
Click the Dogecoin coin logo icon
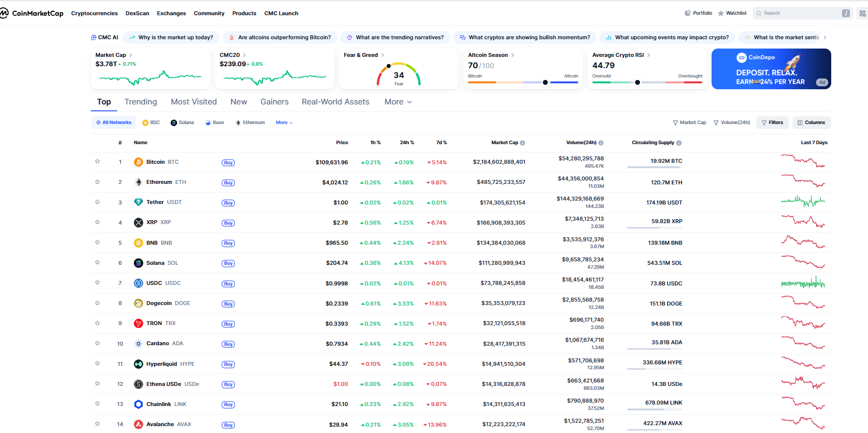click(x=138, y=303)
